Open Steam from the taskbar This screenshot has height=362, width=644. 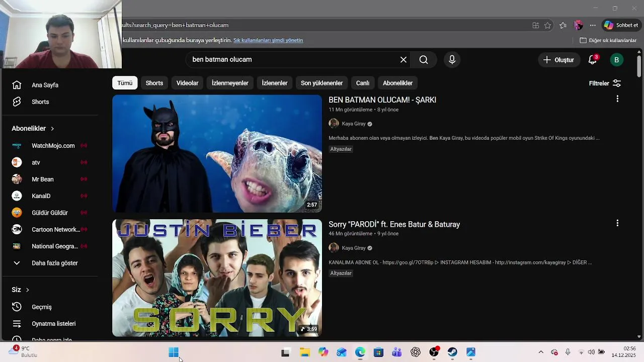(452, 352)
